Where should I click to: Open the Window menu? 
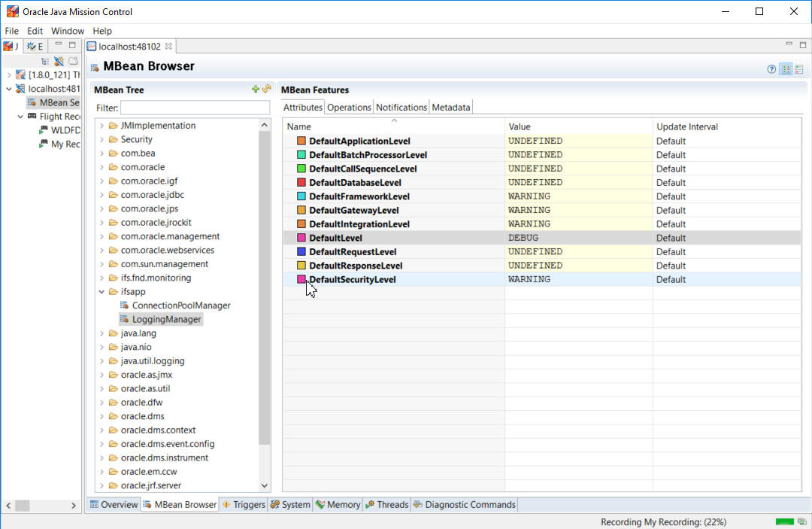68,31
